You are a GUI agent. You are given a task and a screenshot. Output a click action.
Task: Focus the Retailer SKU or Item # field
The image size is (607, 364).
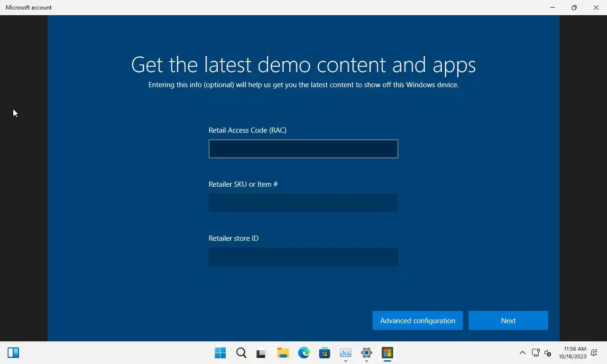(x=303, y=203)
